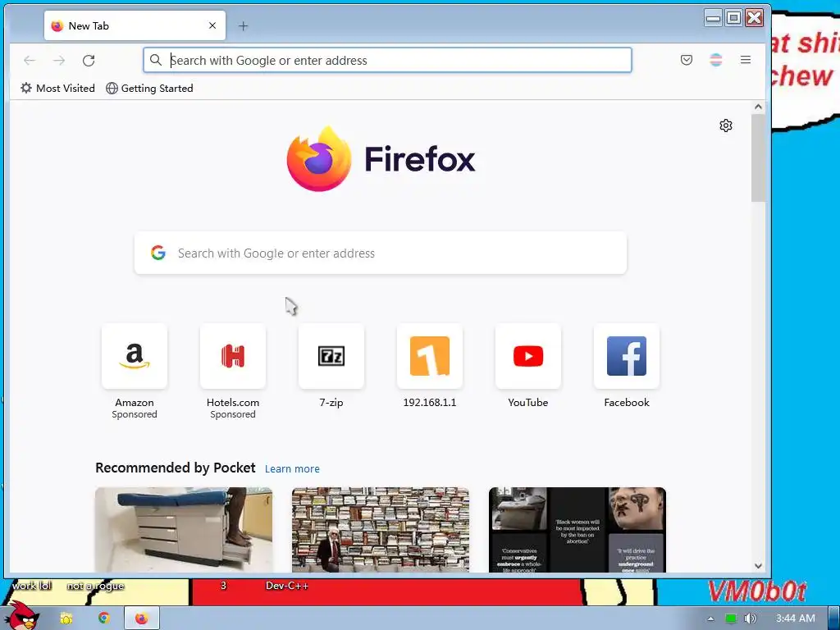Click Google G icon in search box
The image size is (840, 630).
point(158,253)
